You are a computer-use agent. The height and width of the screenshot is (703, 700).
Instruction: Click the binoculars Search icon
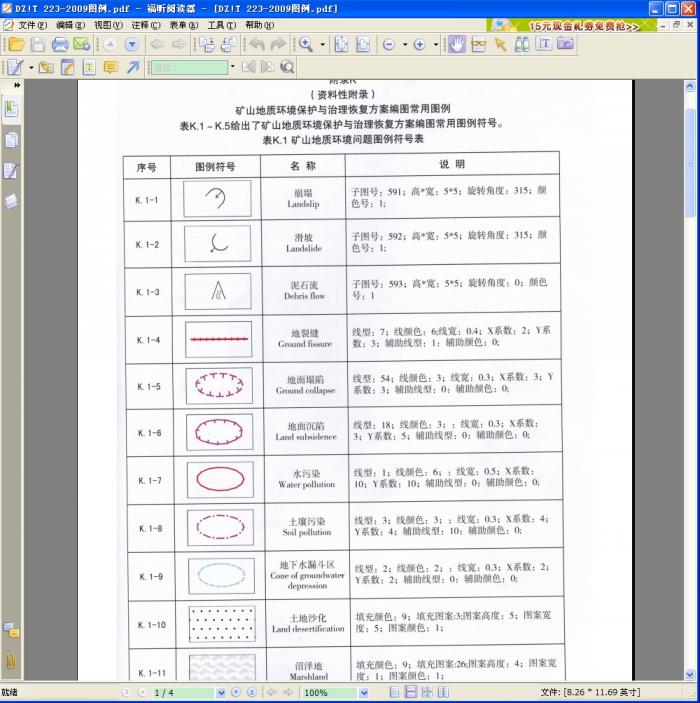tap(522, 44)
